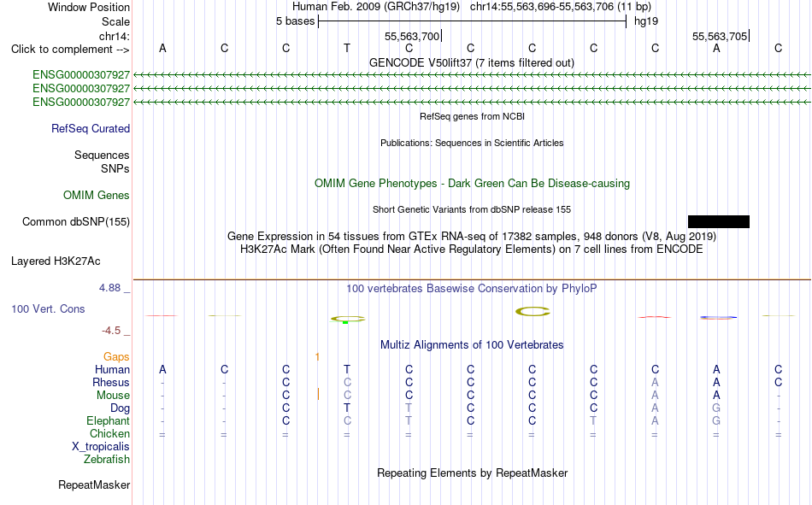The width and height of the screenshot is (812, 505).
Task: Click the orange Gaps row label
Action: 116,357
